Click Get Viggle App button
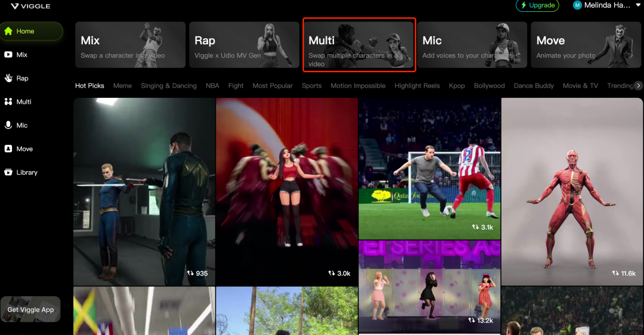 tap(30, 309)
